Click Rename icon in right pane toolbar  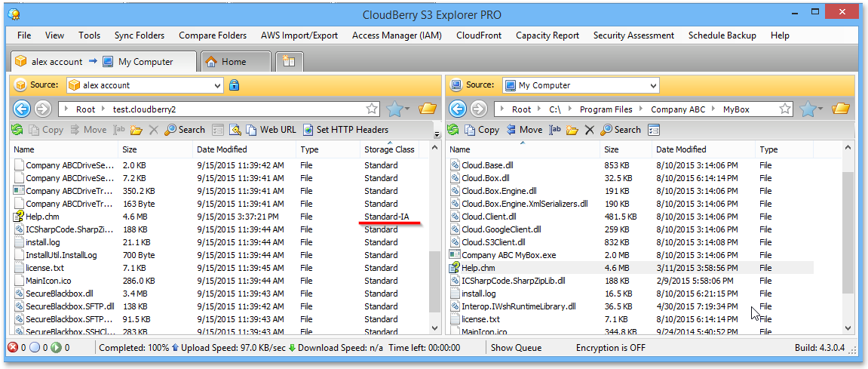point(555,131)
